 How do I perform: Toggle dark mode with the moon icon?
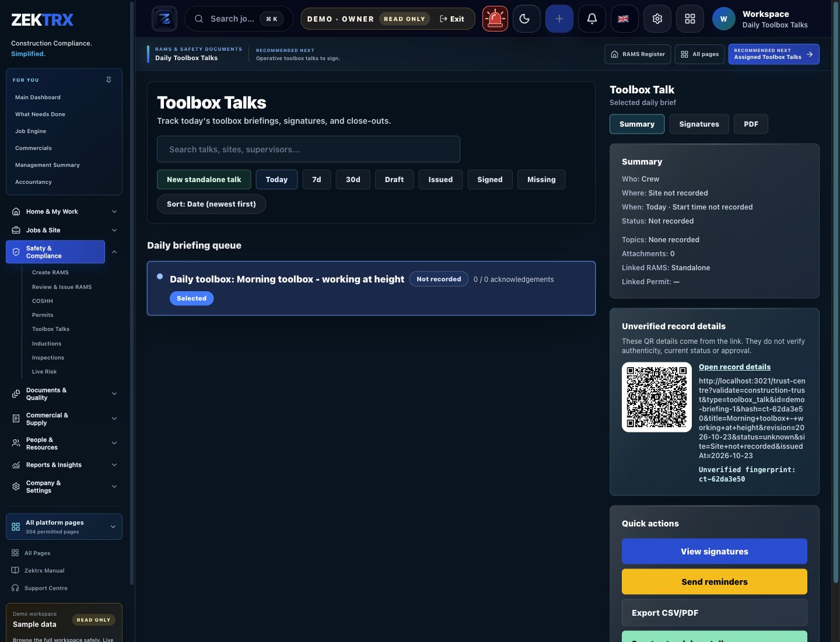click(527, 19)
